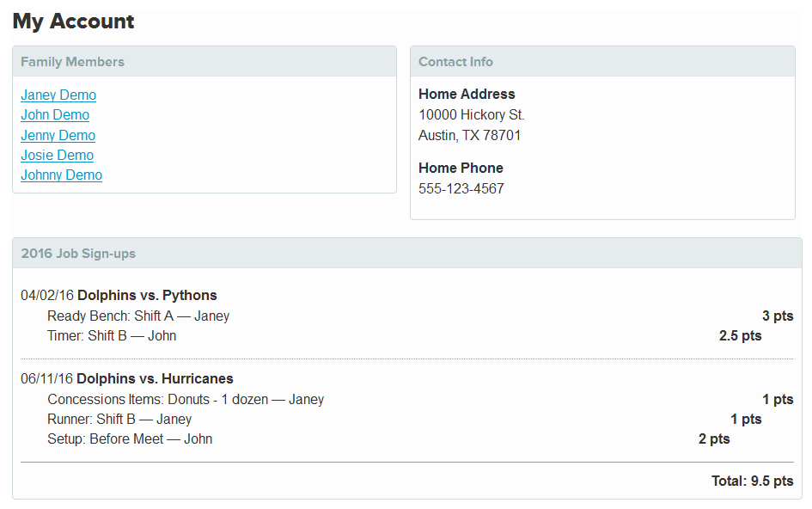Click the Contact Info panel header
Viewport: 812px width, 509px height.
tap(602, 62)
